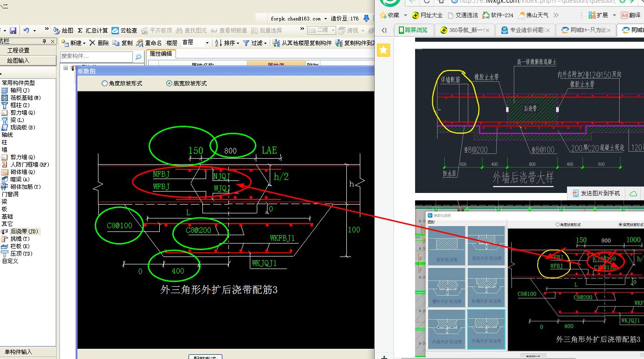
Task: Collapse the component tree minus expander
Action: click(66, 68)
